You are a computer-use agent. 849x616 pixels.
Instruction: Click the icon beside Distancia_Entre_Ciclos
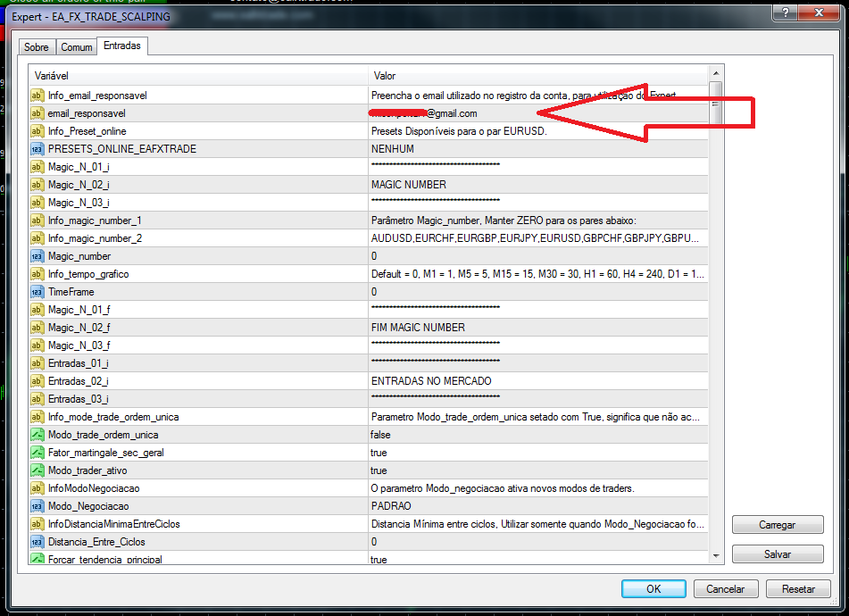(x=37, y=542)
